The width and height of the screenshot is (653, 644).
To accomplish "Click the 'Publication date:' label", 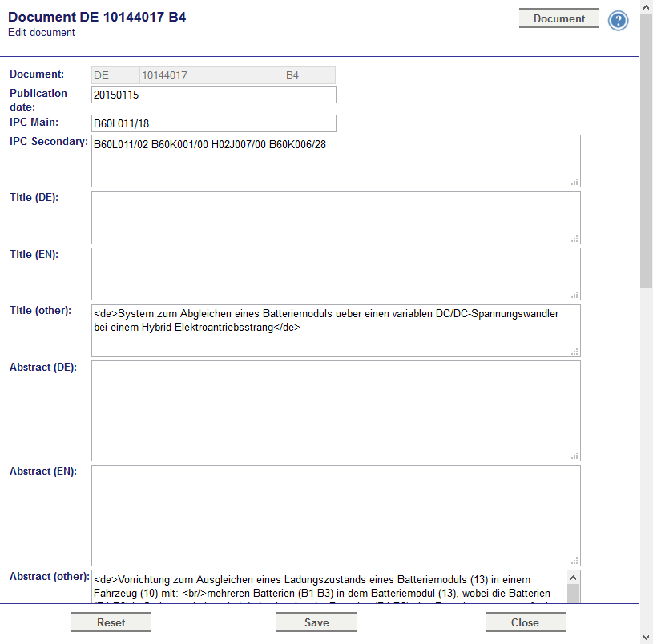I will [x=38, y=100].
